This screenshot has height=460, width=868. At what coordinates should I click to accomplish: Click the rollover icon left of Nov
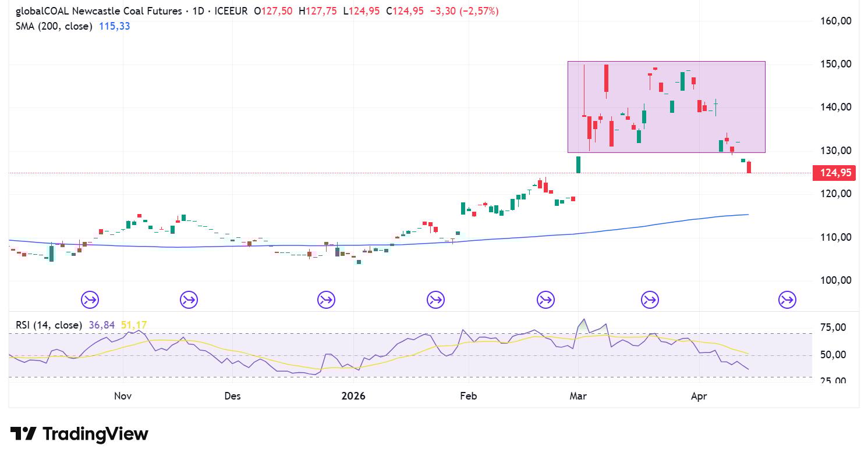pos(90,300)
